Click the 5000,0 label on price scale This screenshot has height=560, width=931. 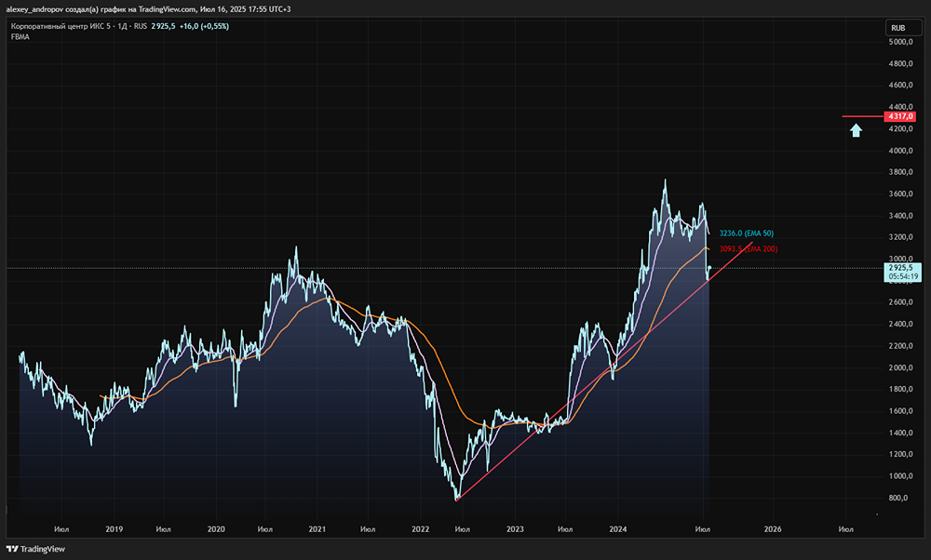click(x=899, y=43)
